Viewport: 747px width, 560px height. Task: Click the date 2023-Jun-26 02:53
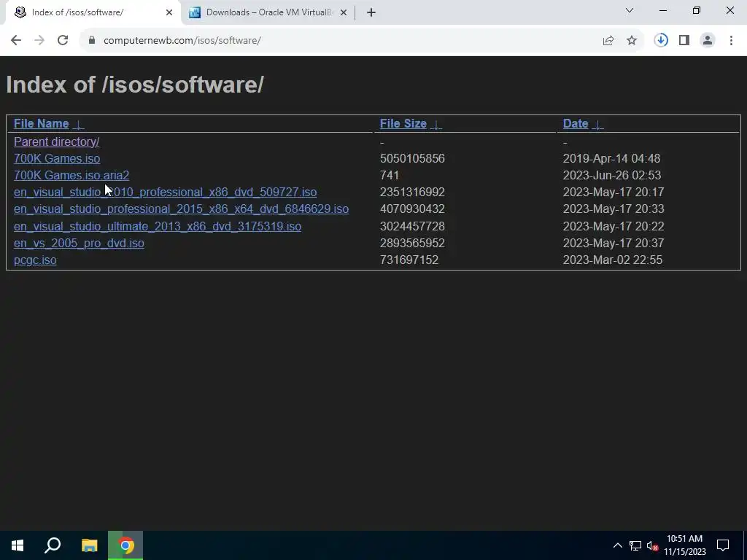pyautogui.click(x=612, y=175)
